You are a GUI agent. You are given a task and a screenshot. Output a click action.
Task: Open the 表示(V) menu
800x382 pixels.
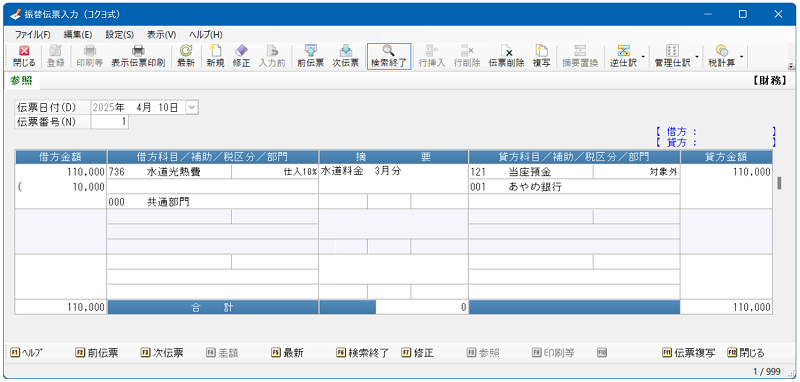coord(161,35)
